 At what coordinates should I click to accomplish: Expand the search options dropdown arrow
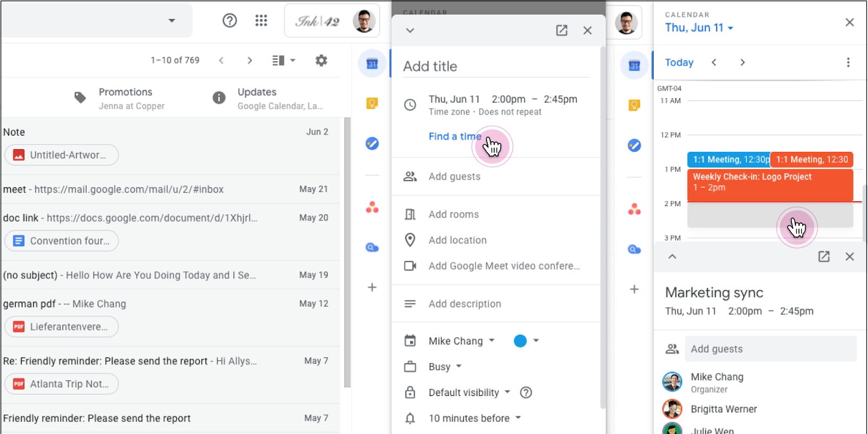[x=171, y=21]
